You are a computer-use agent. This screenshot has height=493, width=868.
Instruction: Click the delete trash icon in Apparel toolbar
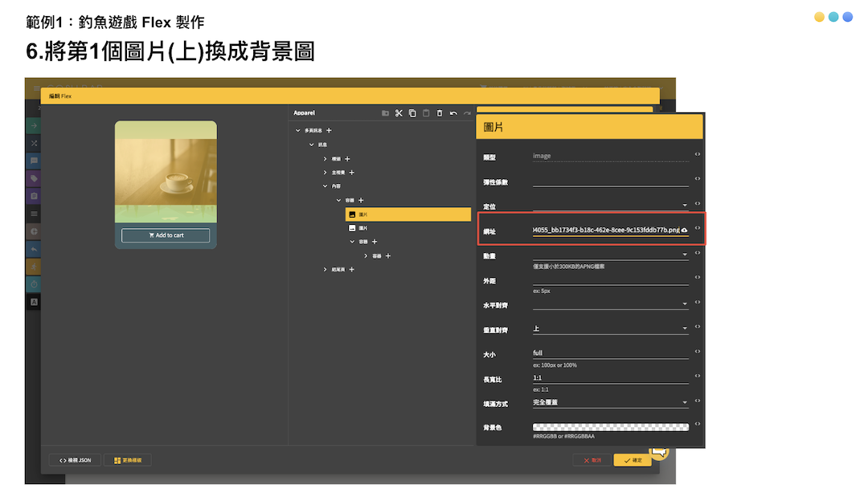coord(440,113)
